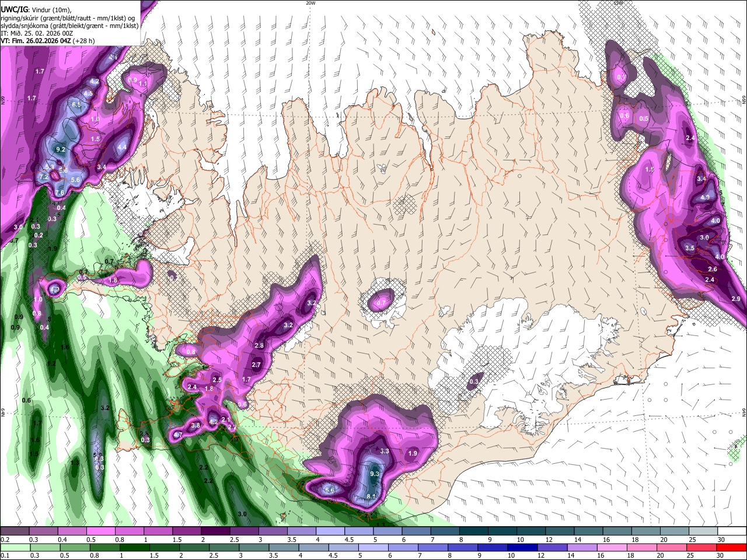The width and height of the screenshot is (747, 560).
Task: Select the 6.5 map value
Action: pos(76,105)
